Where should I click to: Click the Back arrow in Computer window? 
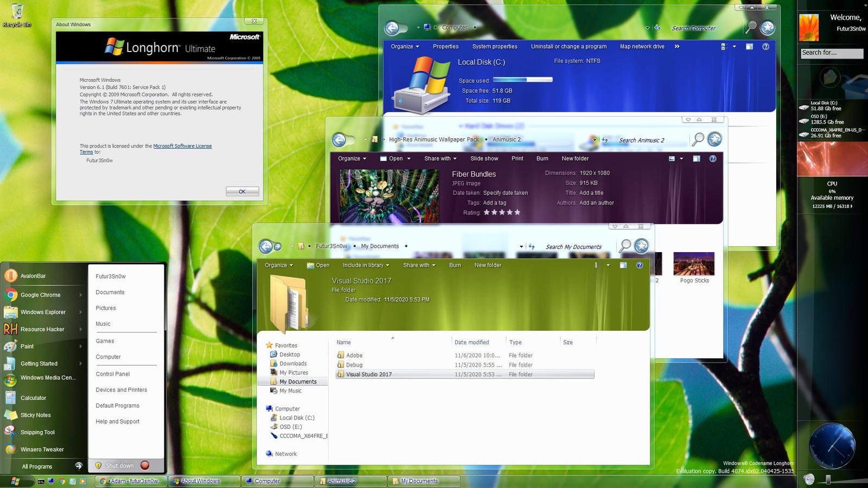point(392,28)
